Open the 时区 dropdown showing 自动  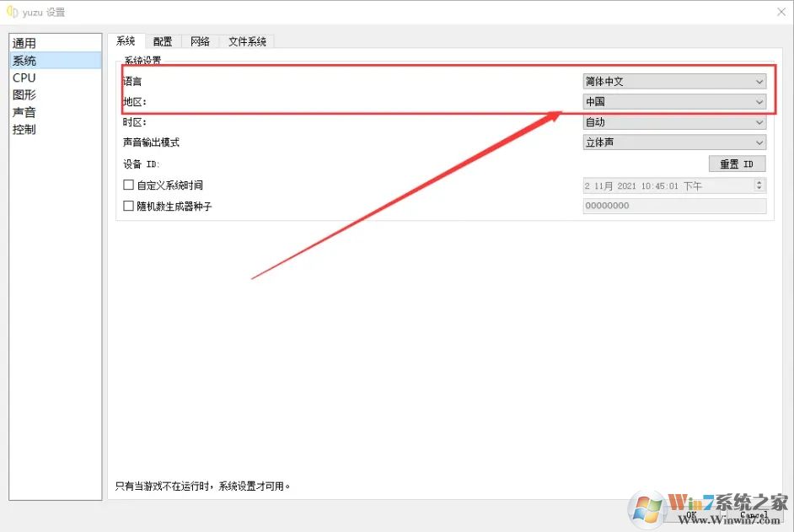[x=674, y=122]
